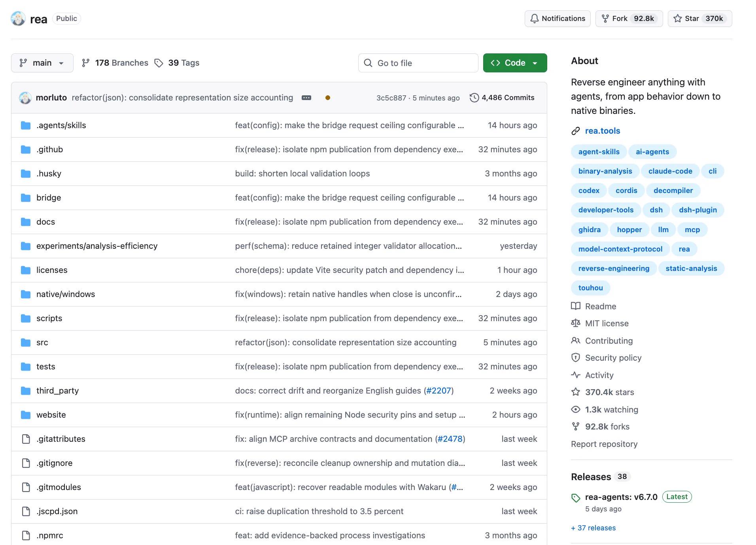Click the native/windows folder icon

(26, 294)
